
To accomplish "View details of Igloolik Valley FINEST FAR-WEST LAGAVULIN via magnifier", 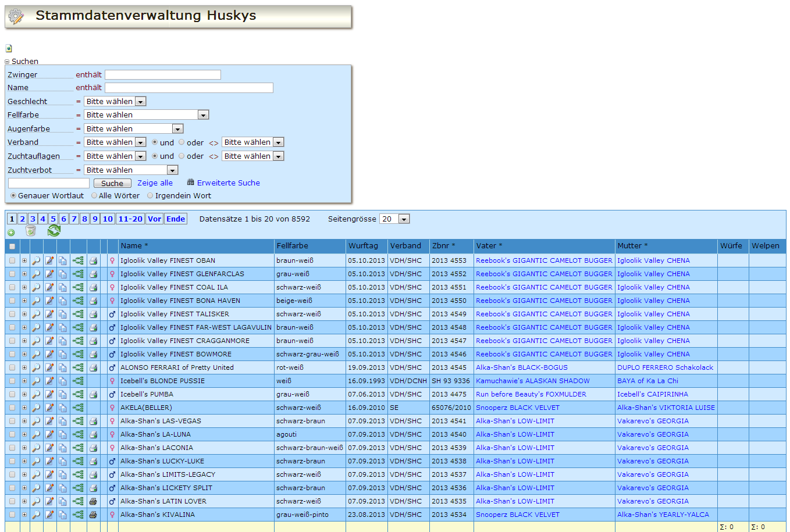I will (x=36, y=327).
